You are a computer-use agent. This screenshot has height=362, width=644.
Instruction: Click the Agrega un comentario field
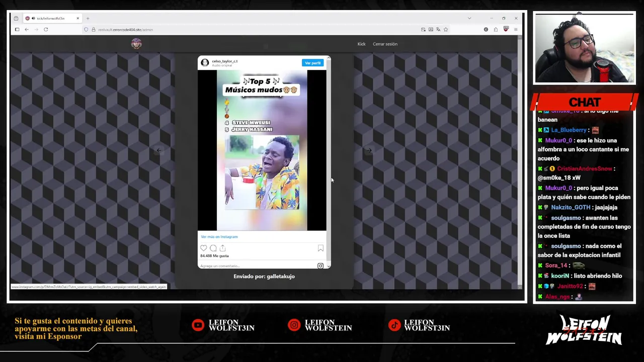[x=257, y=266]
